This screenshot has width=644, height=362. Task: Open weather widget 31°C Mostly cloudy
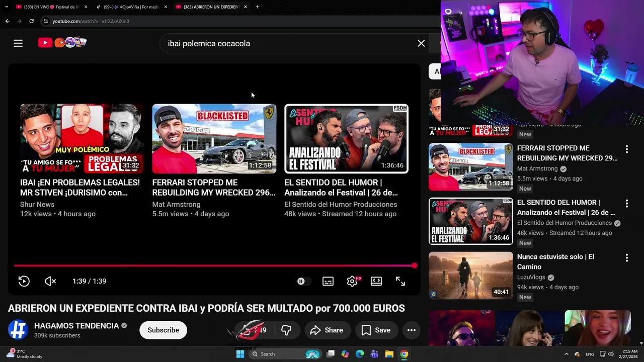25,354
